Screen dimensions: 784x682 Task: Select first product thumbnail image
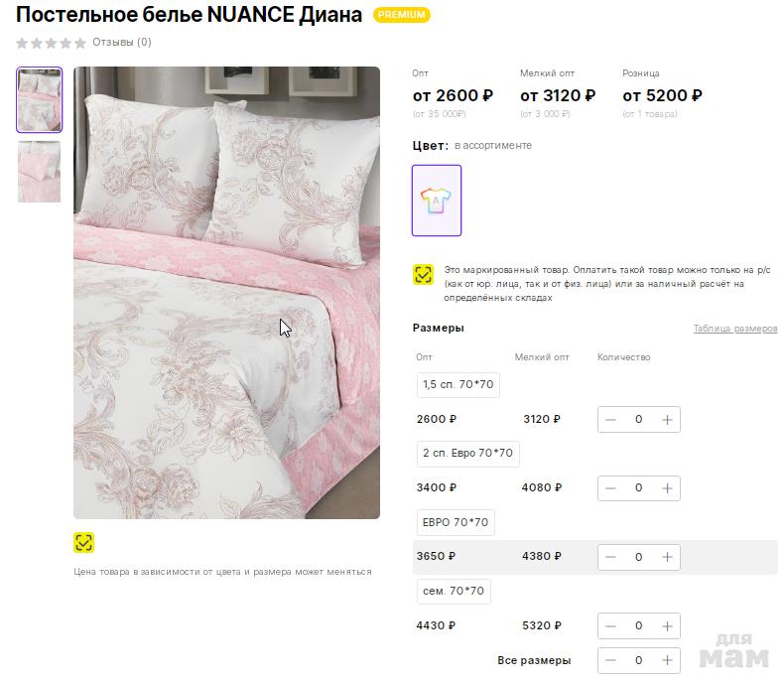[x=39, y=100]
